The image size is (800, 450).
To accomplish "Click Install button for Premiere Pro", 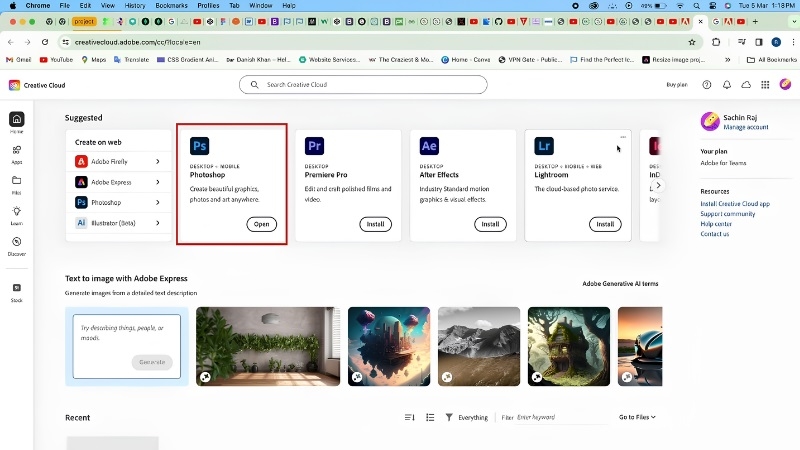I will [376, 224].
